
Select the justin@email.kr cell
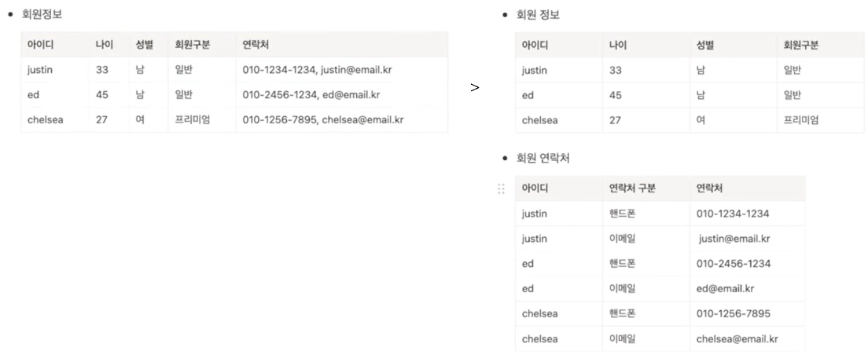(748, 239)
